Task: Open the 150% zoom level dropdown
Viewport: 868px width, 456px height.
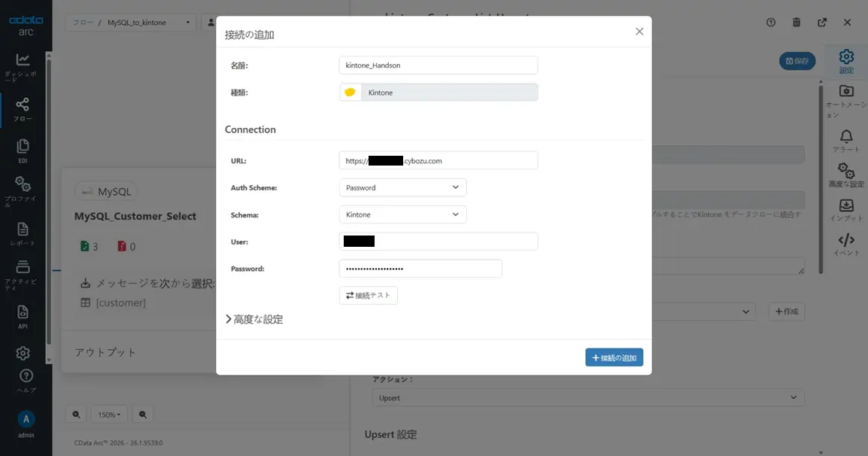Action: 109,415
